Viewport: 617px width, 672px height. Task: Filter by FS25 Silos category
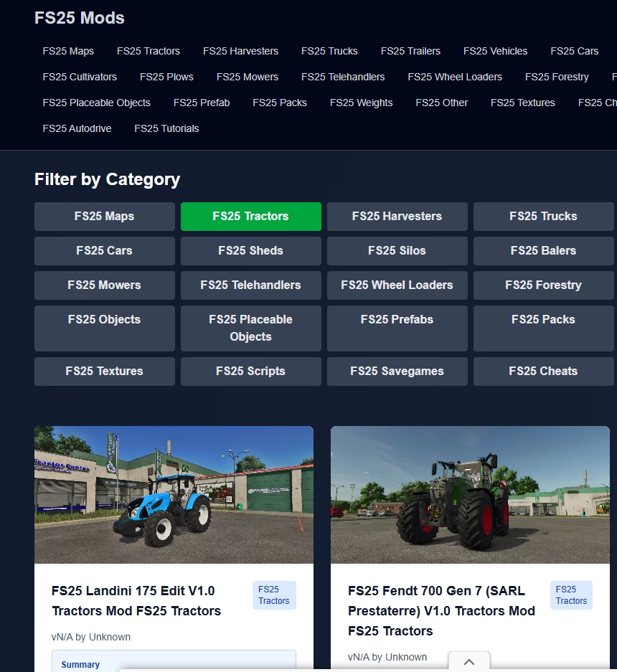click(x=397, y=251)
